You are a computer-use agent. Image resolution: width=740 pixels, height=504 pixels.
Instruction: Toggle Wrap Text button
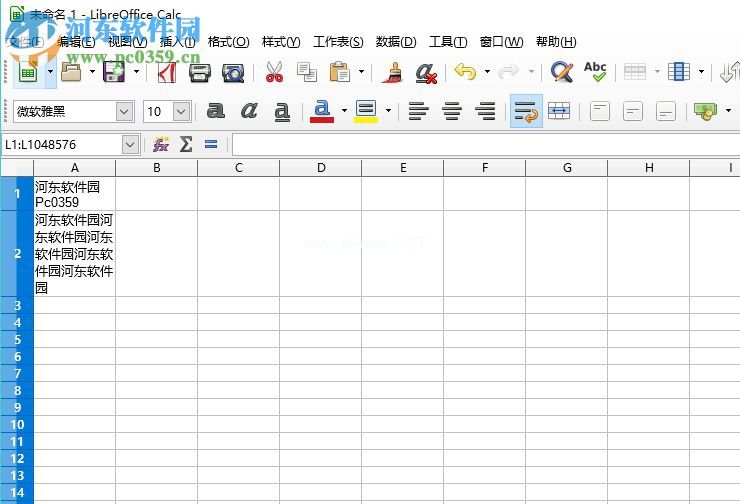pos(526,111)
